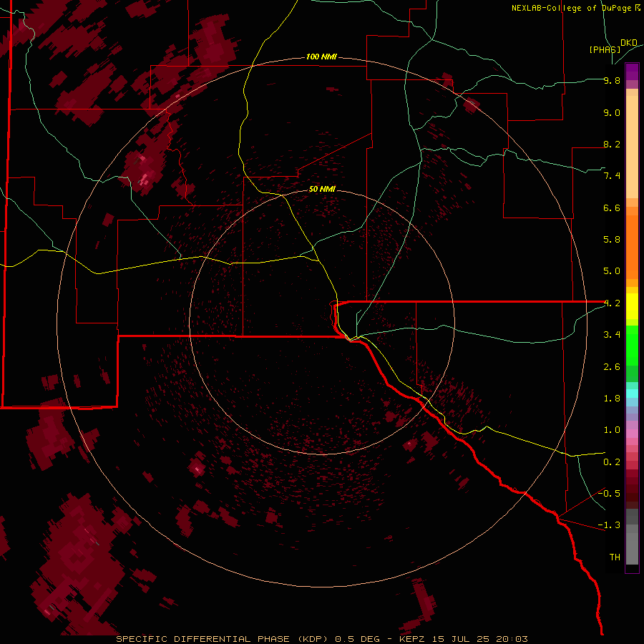Click the 5.0 legend value
This screenshot has width=644, height=644.
[x=612, y=271]
